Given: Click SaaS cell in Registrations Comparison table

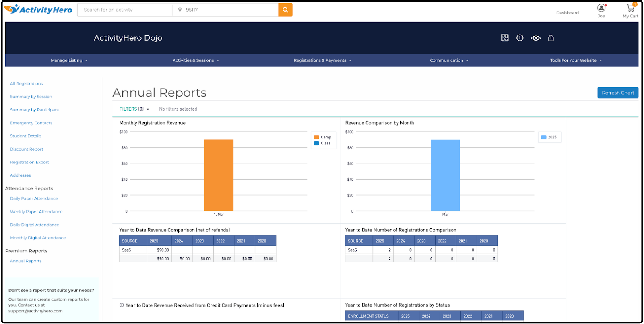Looking at the screenshot, I should [359, 250].
